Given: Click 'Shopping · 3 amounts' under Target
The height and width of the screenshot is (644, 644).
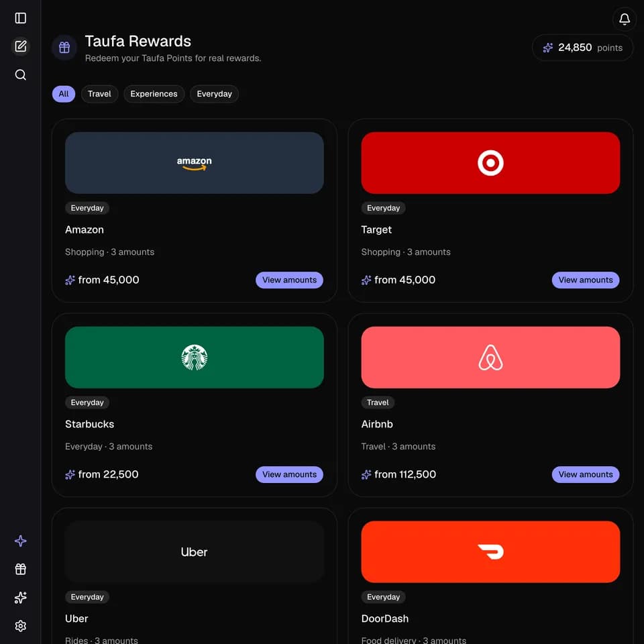Looking at the screenshot, I should 406,252.
